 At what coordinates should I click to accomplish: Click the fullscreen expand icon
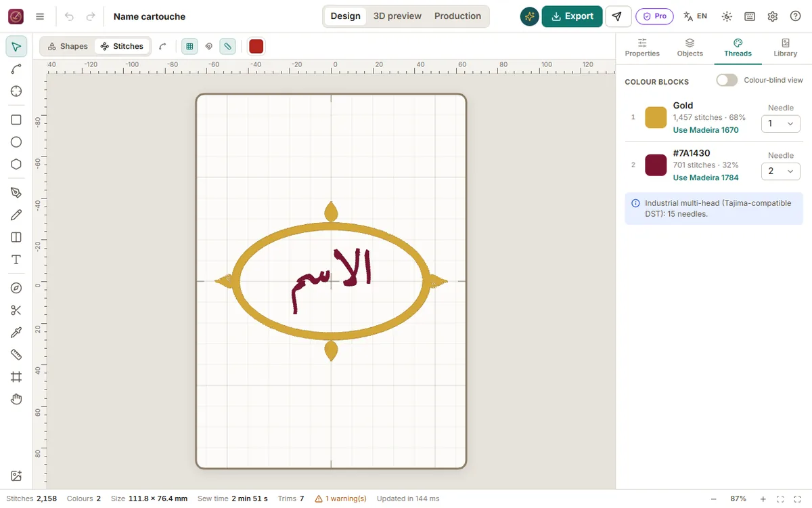coord(797,499)
